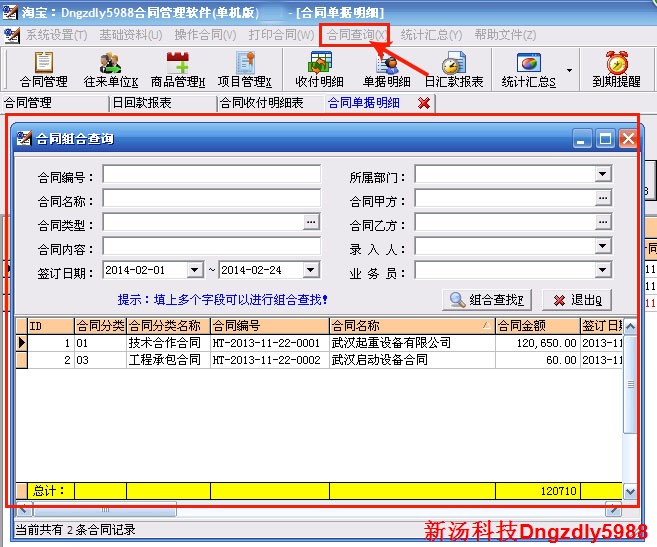Open 项目管理 toolbar icon
Screen dimensions: 657x547
click(x=245, y=70)
